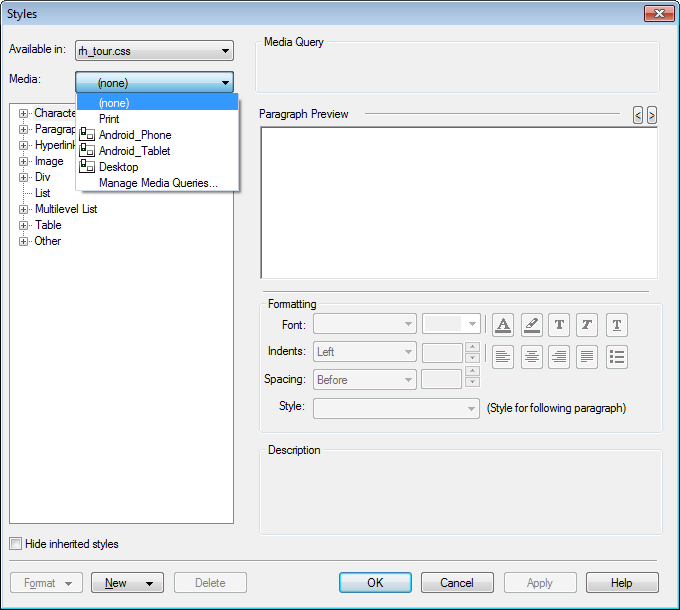Click the highlight color icon
The width and height of the screenshot is (680, 610).
point(531,324)
